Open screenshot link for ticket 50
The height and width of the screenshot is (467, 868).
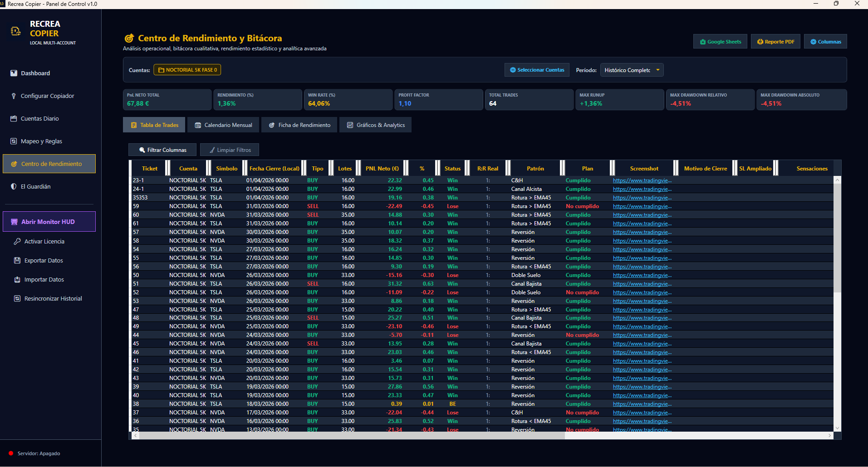click(642, 275)
